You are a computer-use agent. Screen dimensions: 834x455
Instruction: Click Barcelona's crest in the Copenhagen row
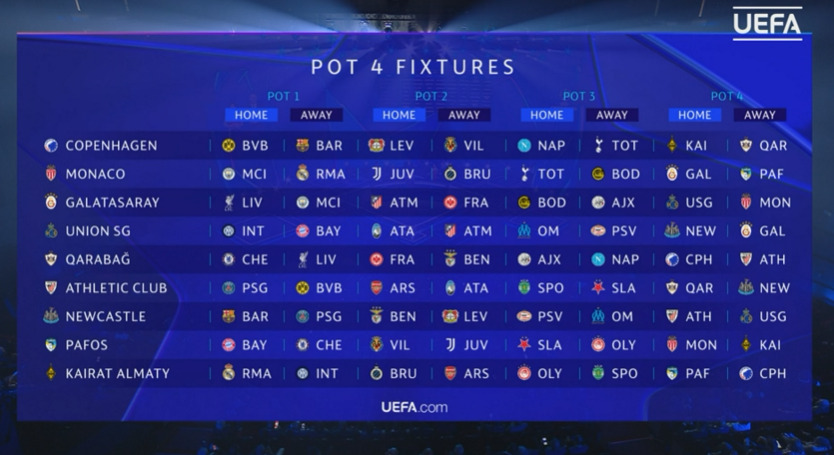point(303,145)
